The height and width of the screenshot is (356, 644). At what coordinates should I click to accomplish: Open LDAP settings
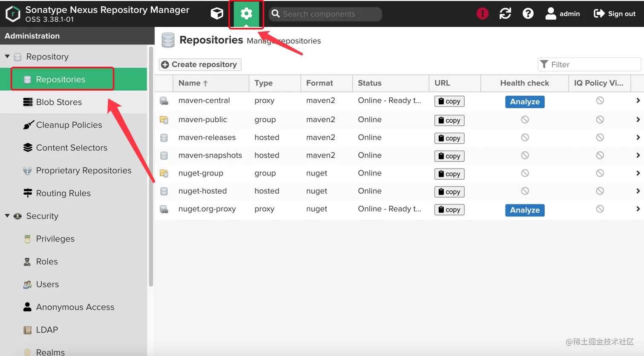pos(73,330)
